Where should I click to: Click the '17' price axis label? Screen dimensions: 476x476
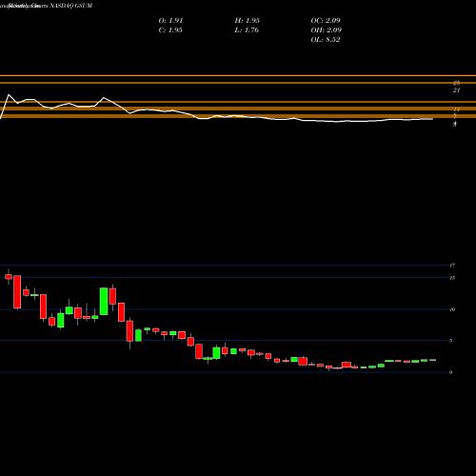pyautogui.click(x=452, y=266)
